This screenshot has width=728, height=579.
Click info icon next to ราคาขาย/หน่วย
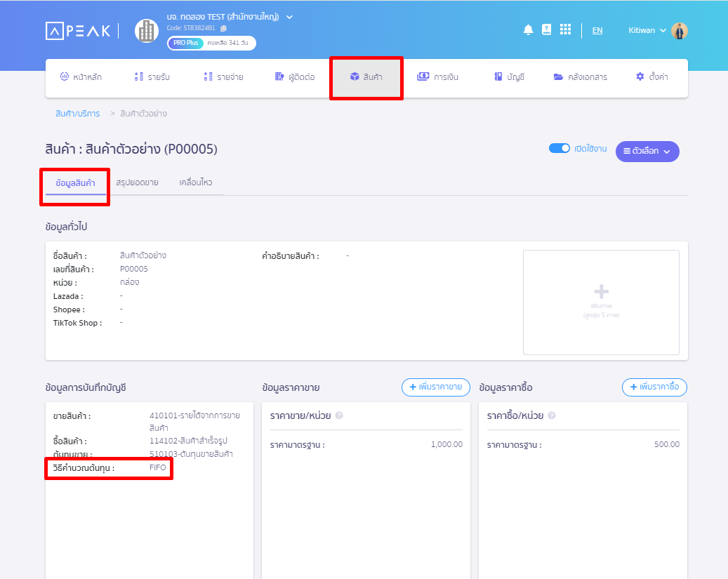pyautogui.click(x=339, y=415)
